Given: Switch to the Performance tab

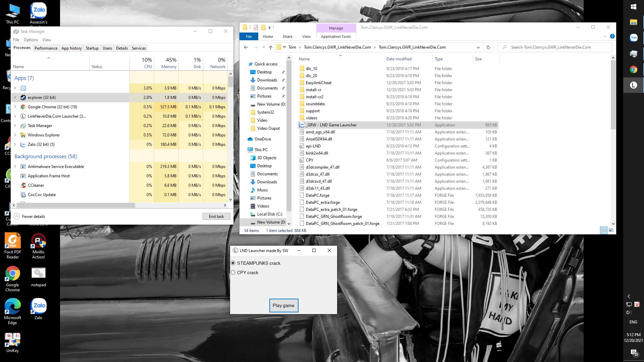Looking at the screenshot, I should [46, 48].
